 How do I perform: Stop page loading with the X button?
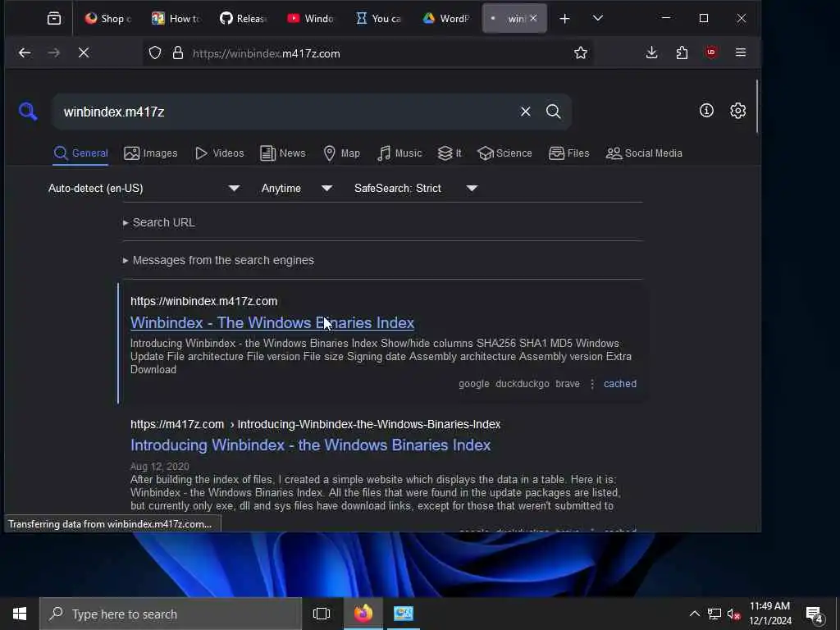(x=84, y=53)
